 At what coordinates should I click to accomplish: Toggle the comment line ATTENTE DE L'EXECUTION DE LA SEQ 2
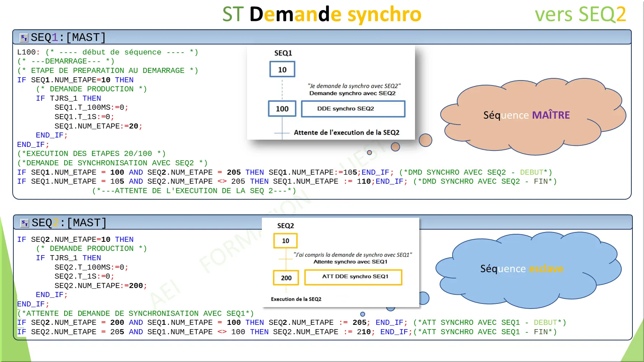point(194,191)
